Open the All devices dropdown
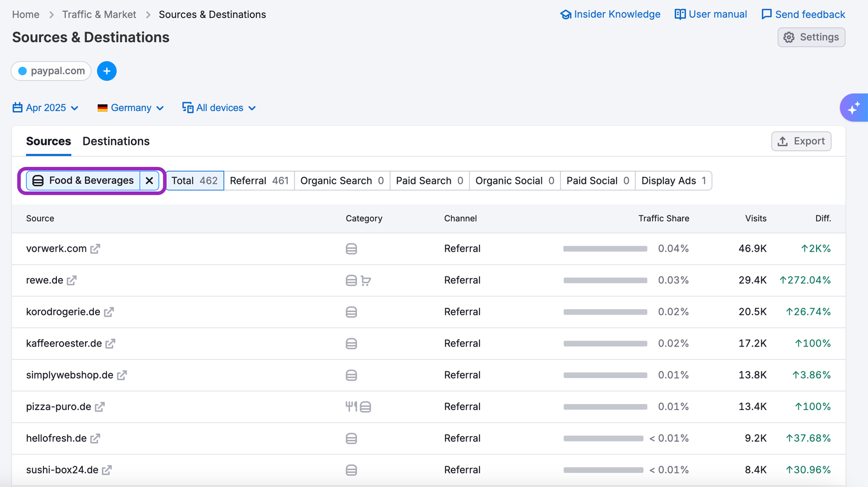This screenshot has height=487, width=868. [x=219, y=108]
